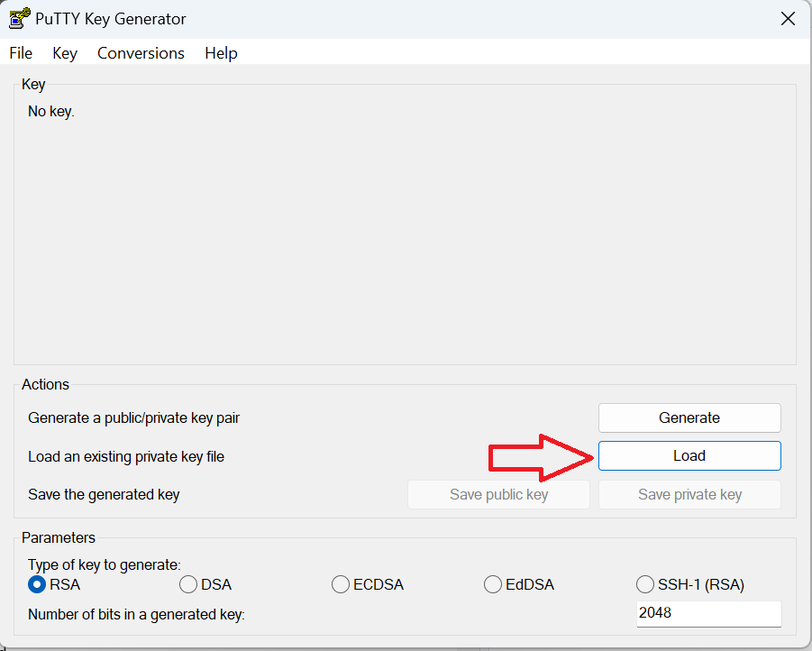
Task: Click the PuTTY Key Generator title bar icon
Action: [20, 19]
